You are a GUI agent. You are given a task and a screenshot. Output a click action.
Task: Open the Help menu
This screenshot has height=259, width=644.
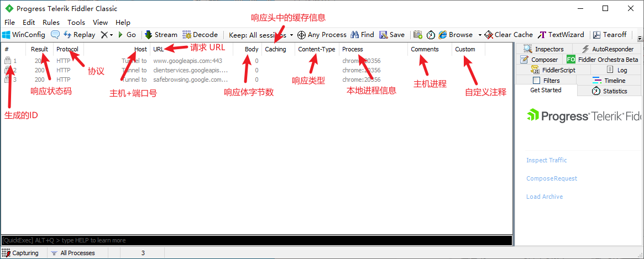[x=123, y=23]
